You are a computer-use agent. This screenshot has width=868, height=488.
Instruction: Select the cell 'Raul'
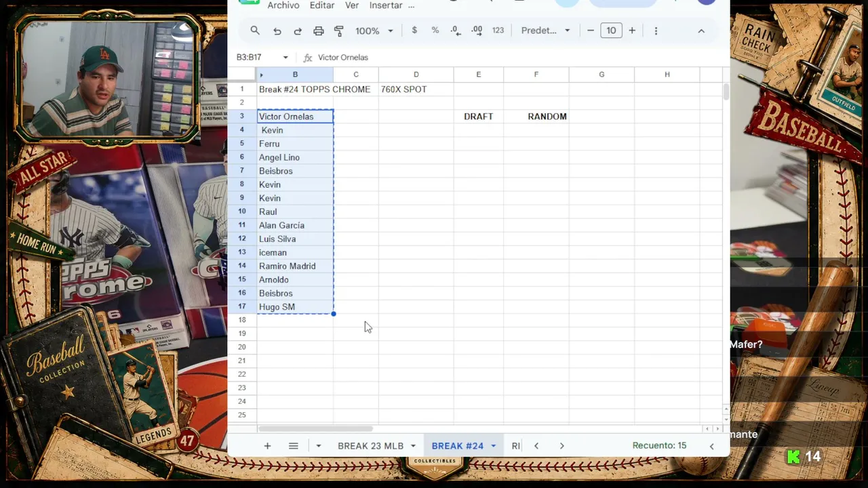[295, 211]
